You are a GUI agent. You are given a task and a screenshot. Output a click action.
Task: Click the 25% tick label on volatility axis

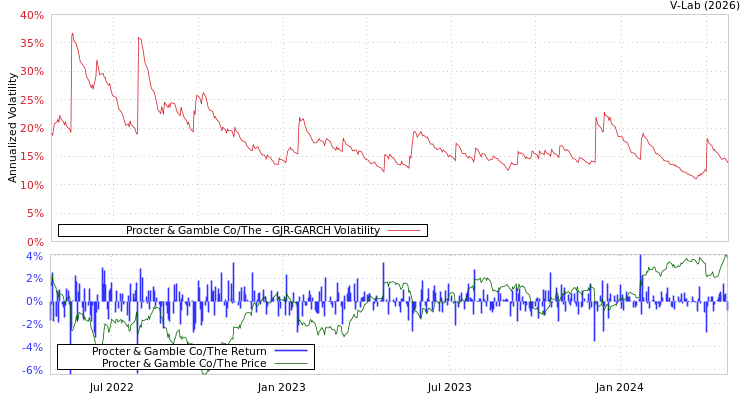31,100
